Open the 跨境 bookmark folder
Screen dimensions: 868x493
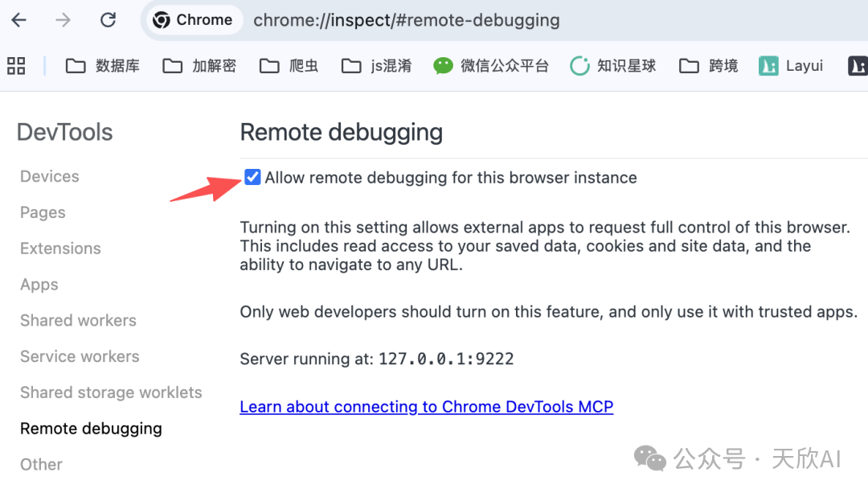pos(709,66)
